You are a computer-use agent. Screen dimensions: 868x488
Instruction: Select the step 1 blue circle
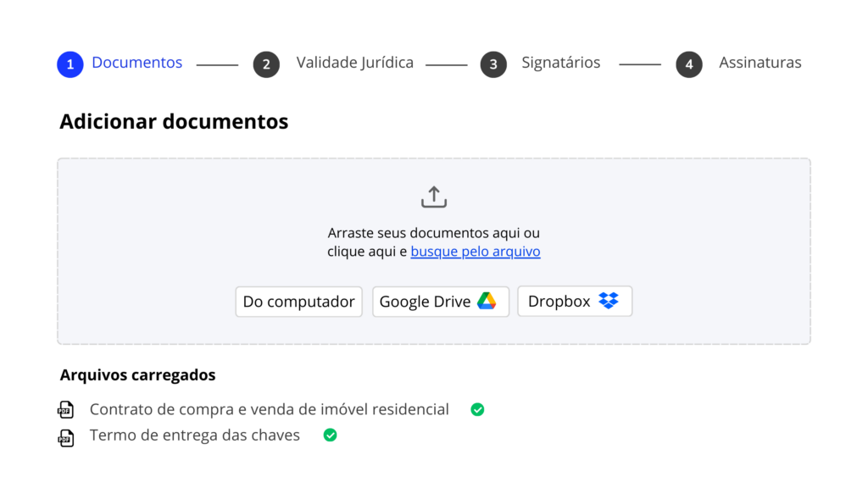click(x=70, y=64)
